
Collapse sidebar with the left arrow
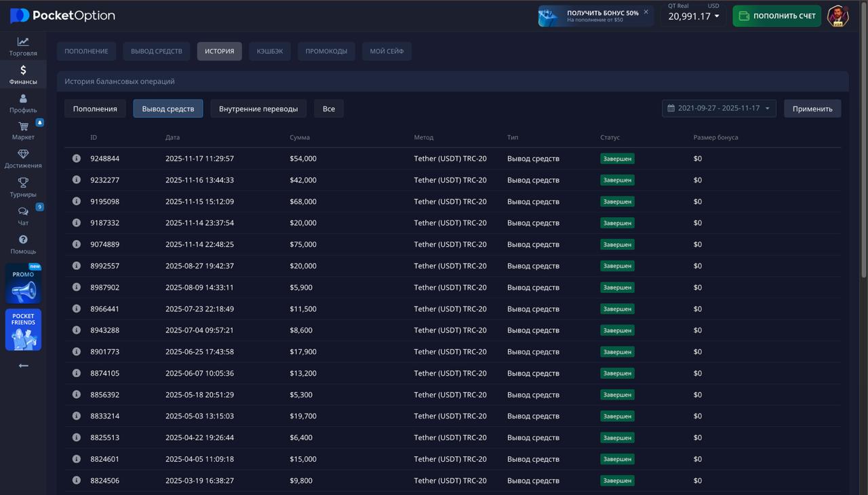click(x=23, y=365)
